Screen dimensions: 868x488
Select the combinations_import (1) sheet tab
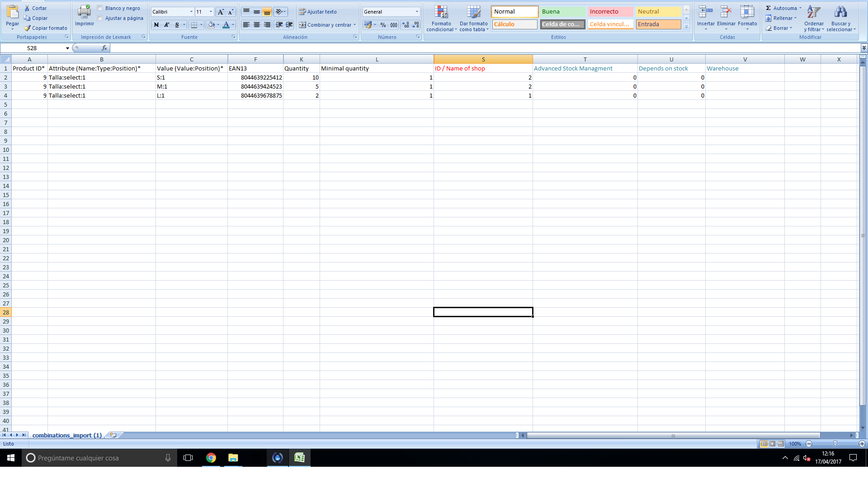[67, 435]
